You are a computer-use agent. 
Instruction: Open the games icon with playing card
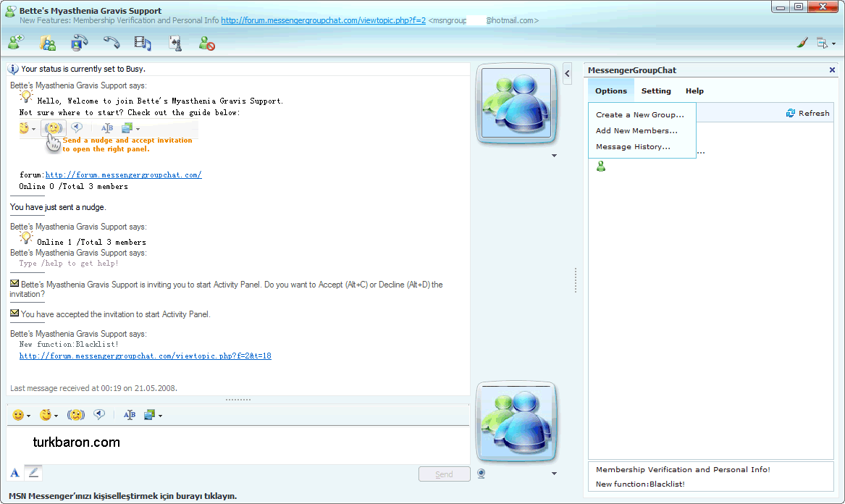click(x=175, y=43)
